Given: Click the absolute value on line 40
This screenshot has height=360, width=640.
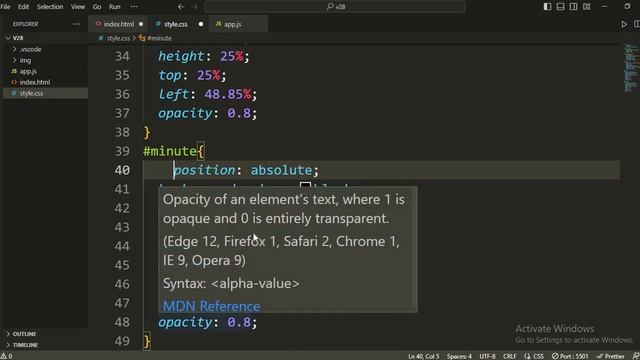Looking at the screenshot, I should click(x=281, y=170).
